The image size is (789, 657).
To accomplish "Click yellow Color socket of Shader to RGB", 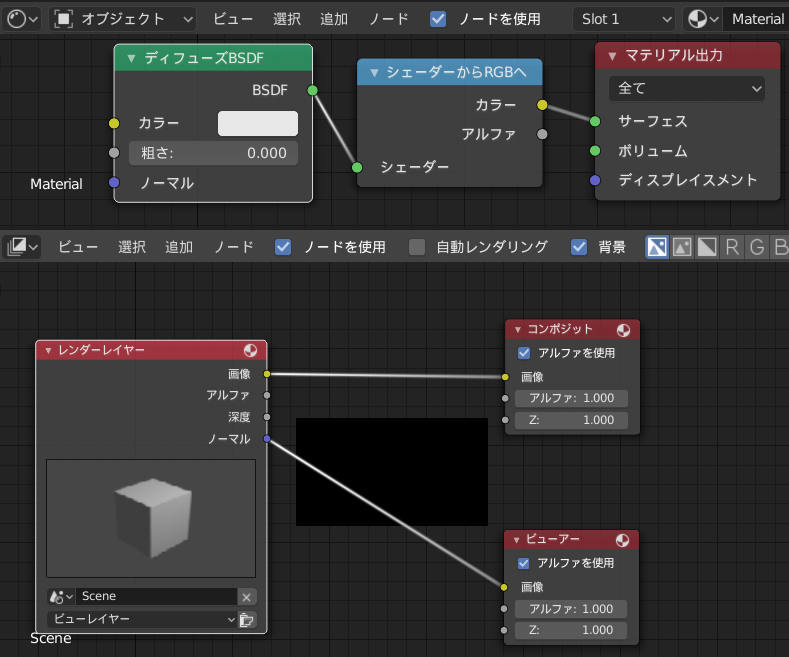I will click(x=542, y=105).
